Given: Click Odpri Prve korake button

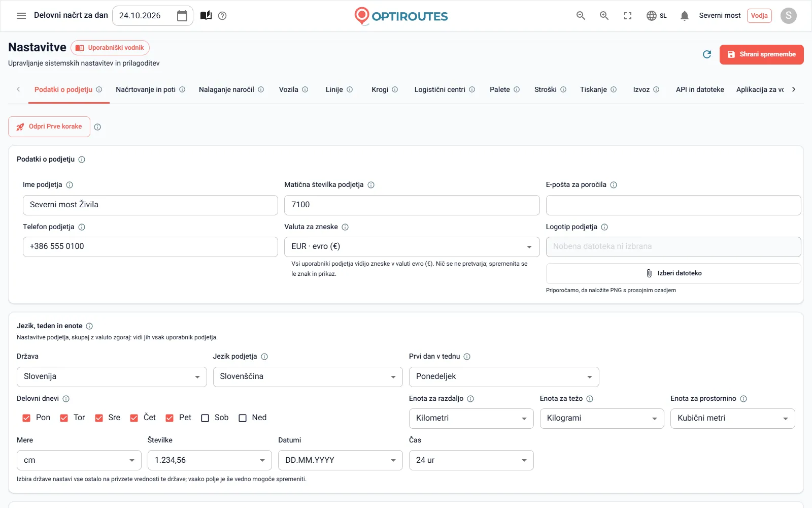Looking at the screenshot, I should pyautogui.click(x=49, y=126).
